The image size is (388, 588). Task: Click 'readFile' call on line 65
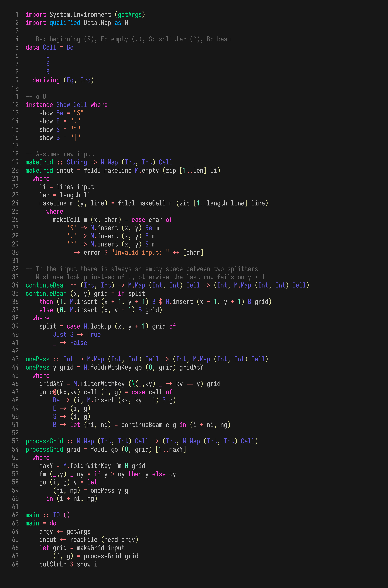(84, 539)
